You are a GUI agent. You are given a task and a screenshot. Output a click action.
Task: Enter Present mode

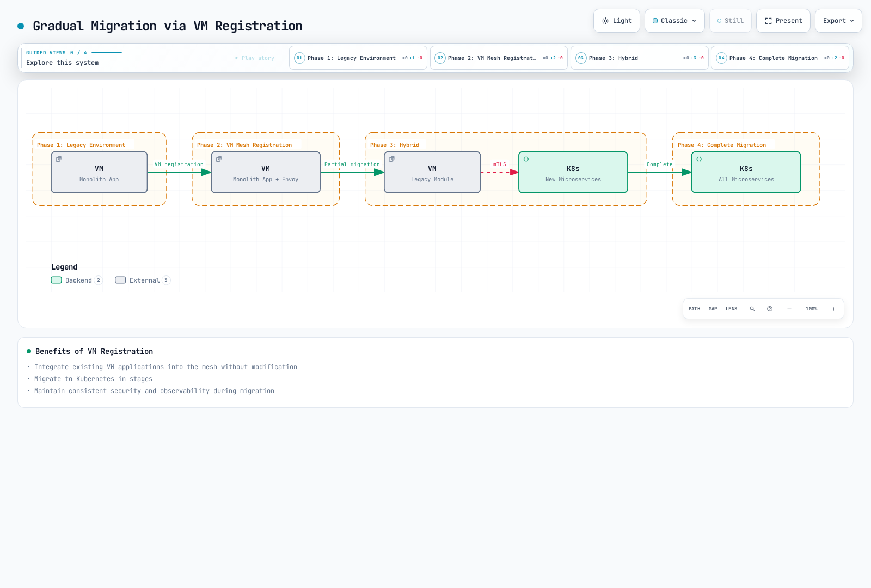click(x=783, y=21)
